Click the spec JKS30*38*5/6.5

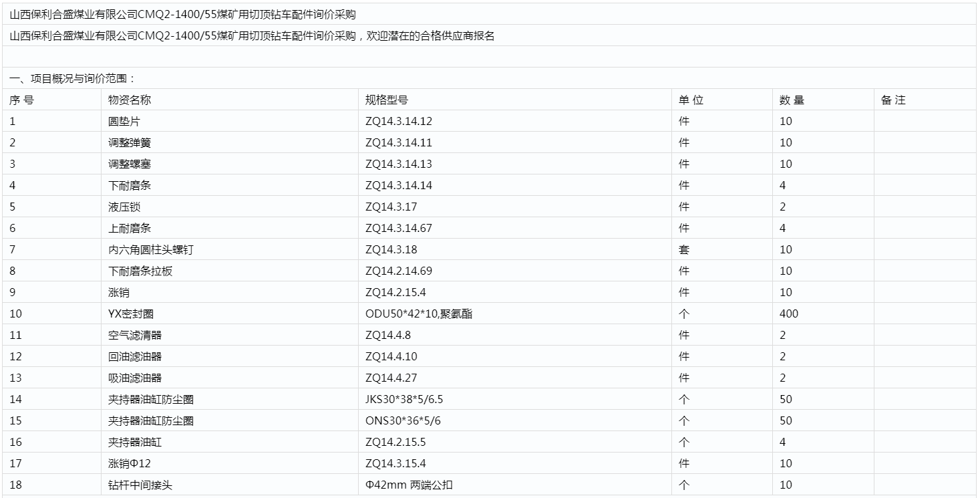(404, 400)
